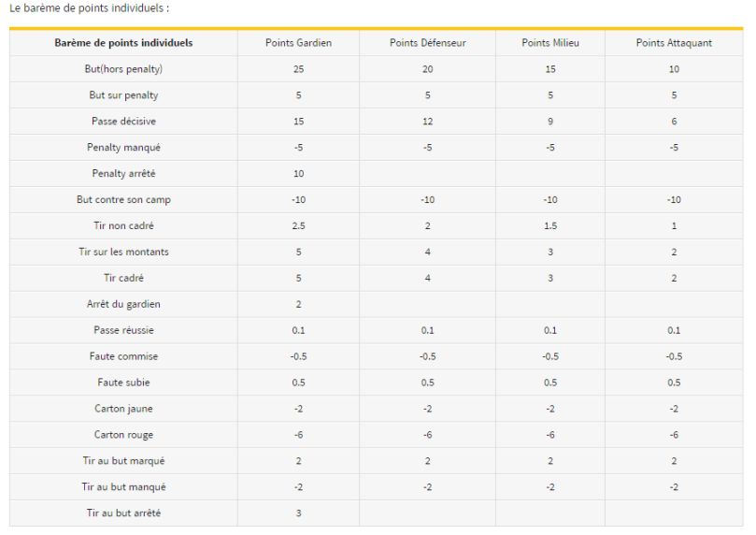Screen dimensions: 756x535
Task: Click the Défenseur value 12 for Passe décisive
Action: click(x=428, y=121)
